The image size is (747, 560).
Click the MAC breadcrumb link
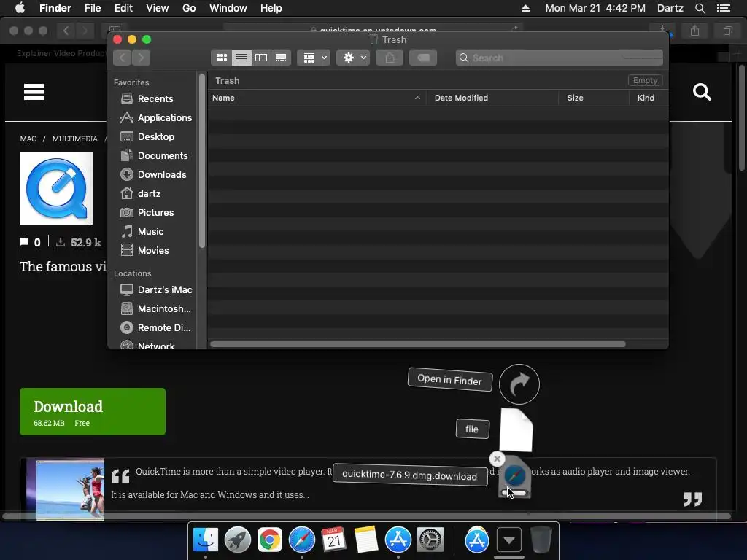(x=28, y=139)
